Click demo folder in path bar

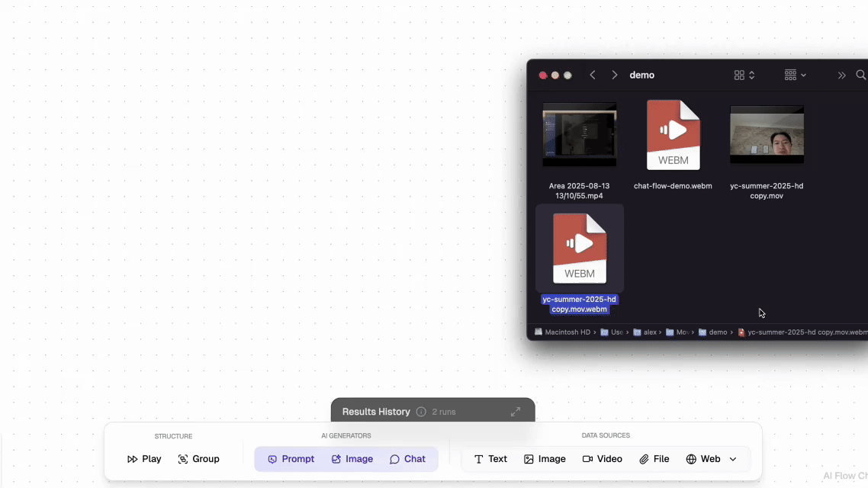(x=713, y=332)
